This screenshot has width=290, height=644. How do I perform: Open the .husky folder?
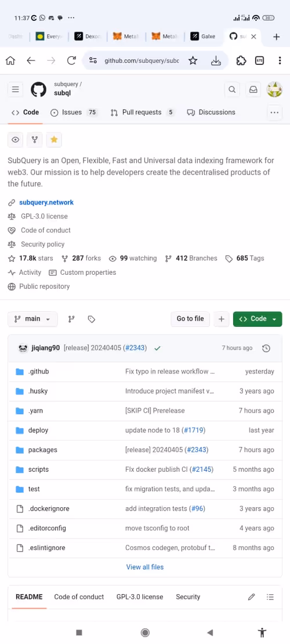pyautogui.click(x=38, y=391)
